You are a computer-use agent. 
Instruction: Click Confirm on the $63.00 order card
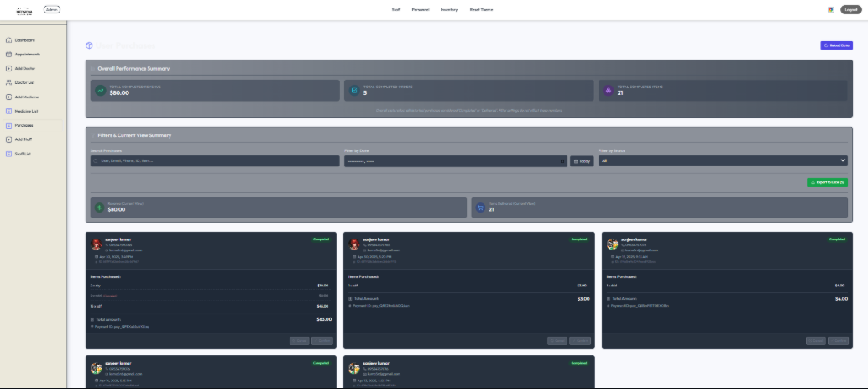coord(322,341)
